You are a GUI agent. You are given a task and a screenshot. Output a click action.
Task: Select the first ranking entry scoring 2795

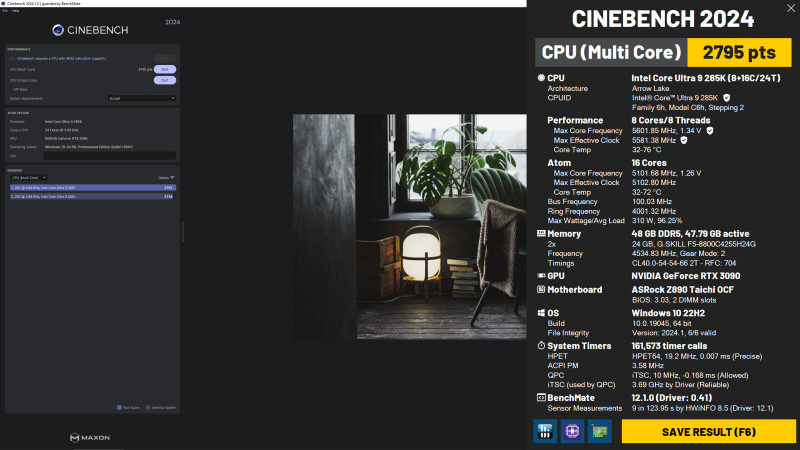pos(92,188)
